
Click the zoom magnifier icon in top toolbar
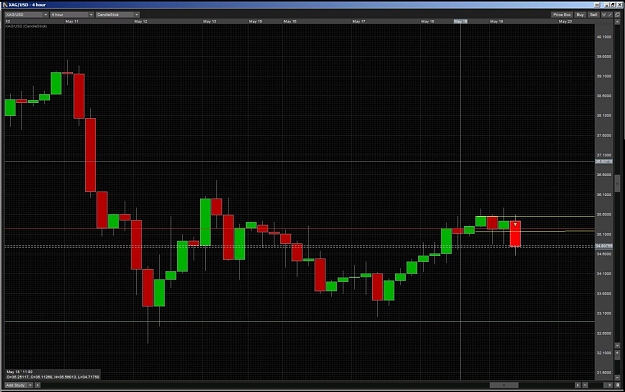point(617,15)
